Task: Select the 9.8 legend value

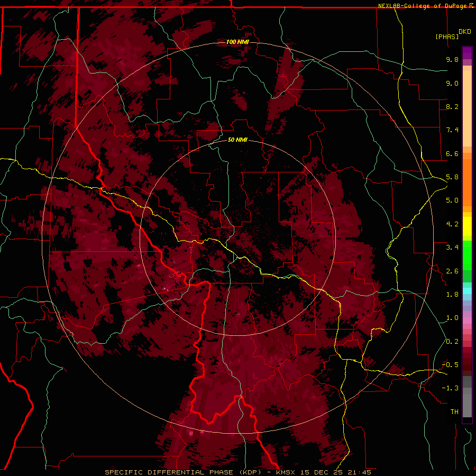Action: click(452, 59)
